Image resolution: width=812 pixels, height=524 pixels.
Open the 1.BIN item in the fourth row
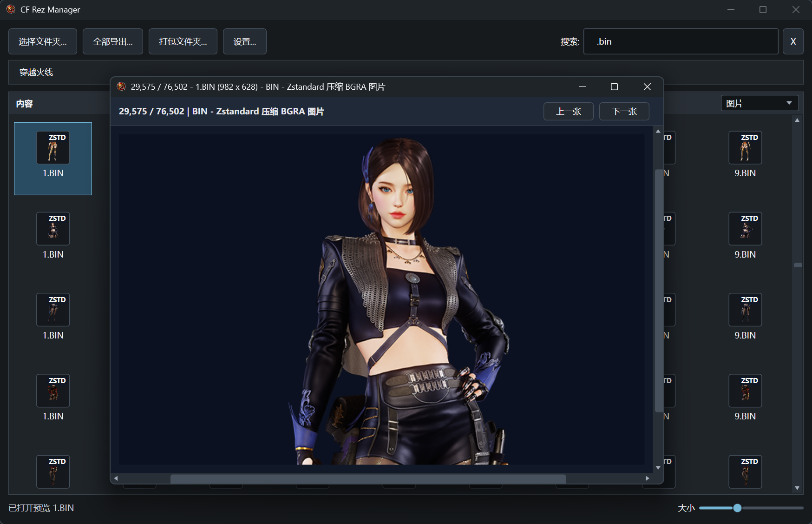point(53,398)
